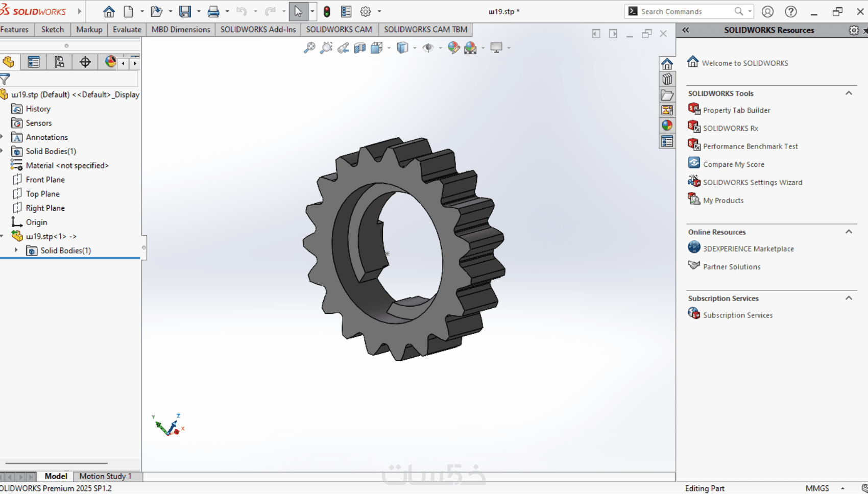The image size is (868, 495).
Task: Switch to PropertyManager tab icon
Action: click(x=34, y=62)
